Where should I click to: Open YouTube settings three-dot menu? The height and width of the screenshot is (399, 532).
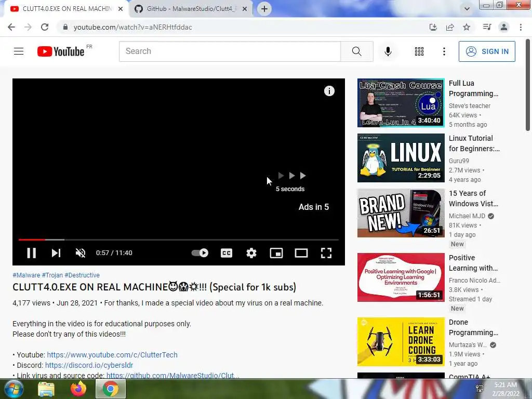click(444, 51)
